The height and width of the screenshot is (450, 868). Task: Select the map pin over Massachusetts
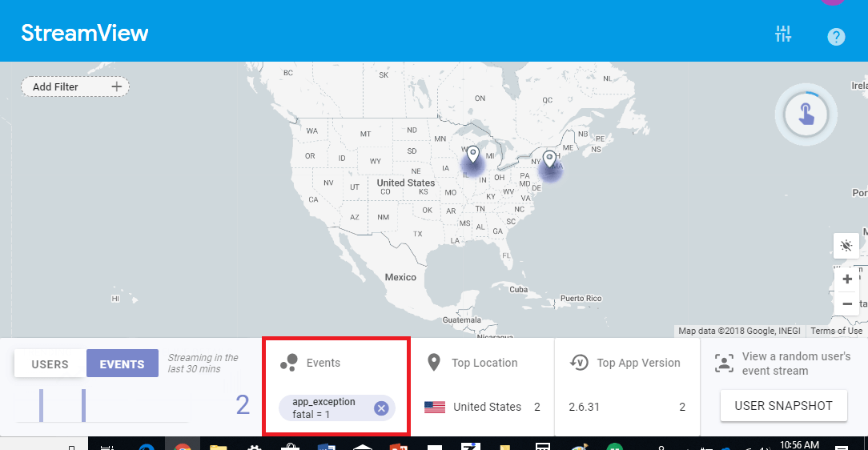549,159
